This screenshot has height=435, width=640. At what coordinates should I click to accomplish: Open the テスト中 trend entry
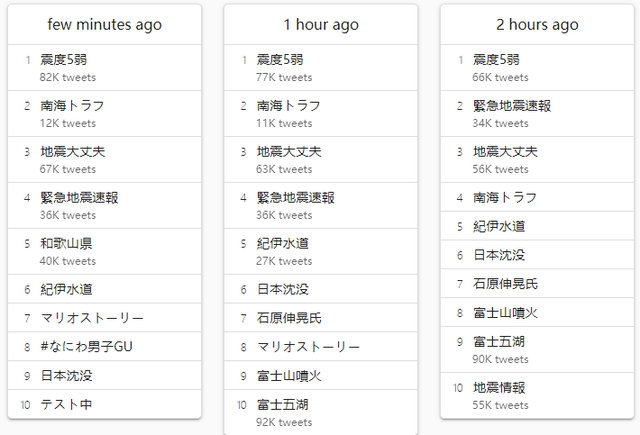coord(66,405)
